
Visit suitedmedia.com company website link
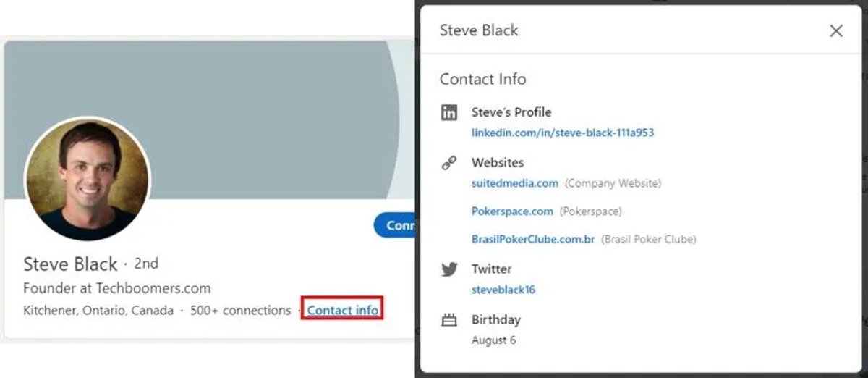click(x=515, y=183)
